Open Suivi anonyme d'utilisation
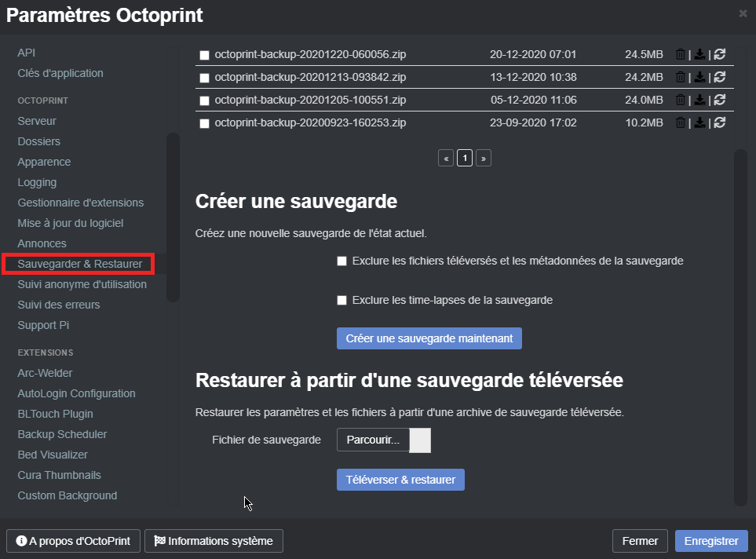Screen dimensions: 756x559 (x=82, y=284)
